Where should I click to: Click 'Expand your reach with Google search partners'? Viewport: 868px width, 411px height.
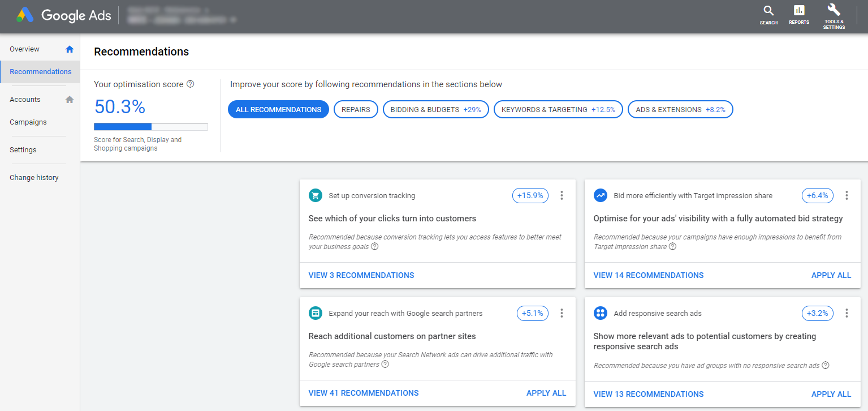point(405,314)
